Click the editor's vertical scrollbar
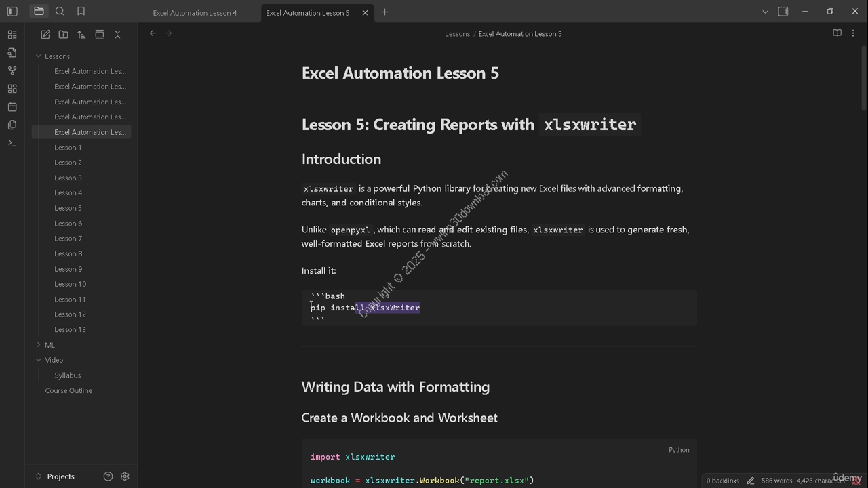Image resolution: width=868 pixels, height=488 pixels. [863, 75]
